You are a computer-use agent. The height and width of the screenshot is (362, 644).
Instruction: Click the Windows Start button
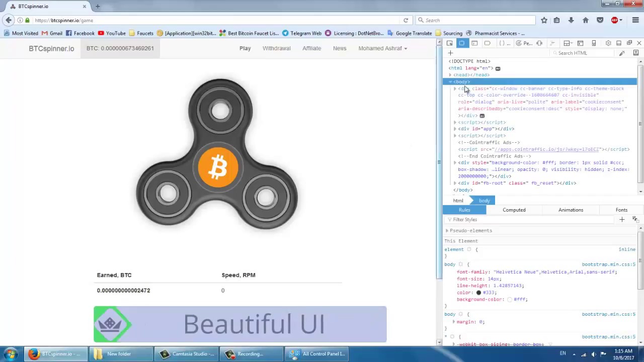tap(11, 354)
